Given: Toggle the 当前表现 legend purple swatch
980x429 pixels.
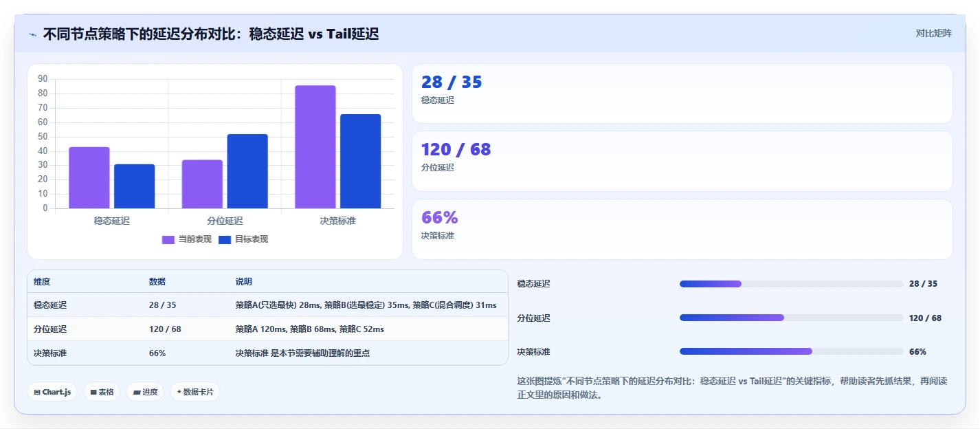Looking at the screenshot, I should 168,239.
